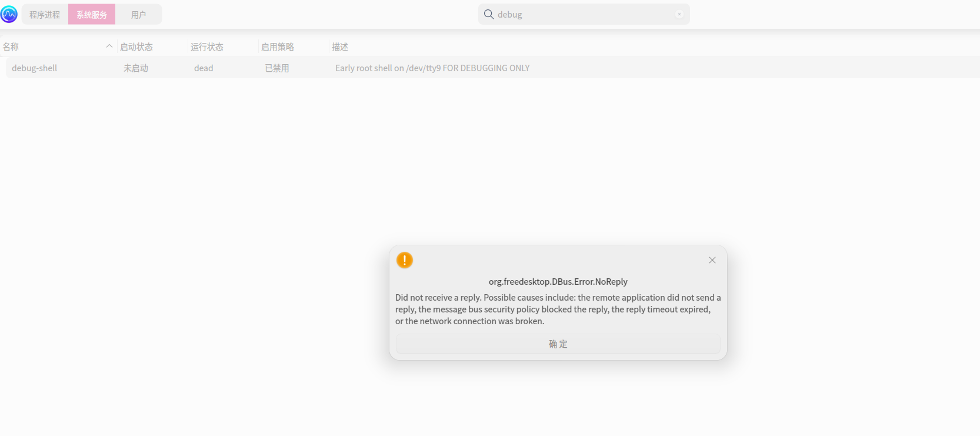The height and width of the screenshot is (436, 980).
Task: Confirm the error dialog with 确定
Action: [558, 344]
